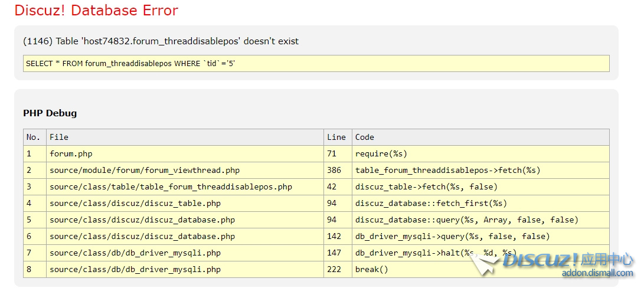Click the Discuz! Database Error heading
Screen dimensions: 644x288
[96, 11]
